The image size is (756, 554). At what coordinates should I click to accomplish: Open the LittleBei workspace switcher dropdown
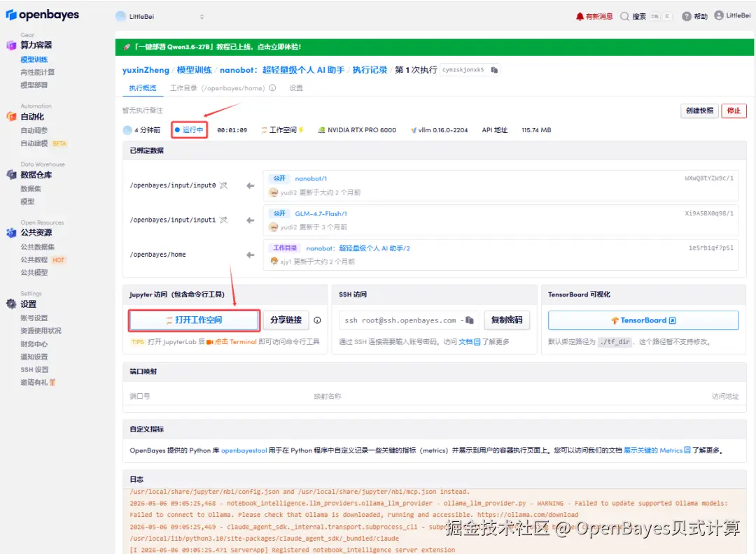point(160,16)
